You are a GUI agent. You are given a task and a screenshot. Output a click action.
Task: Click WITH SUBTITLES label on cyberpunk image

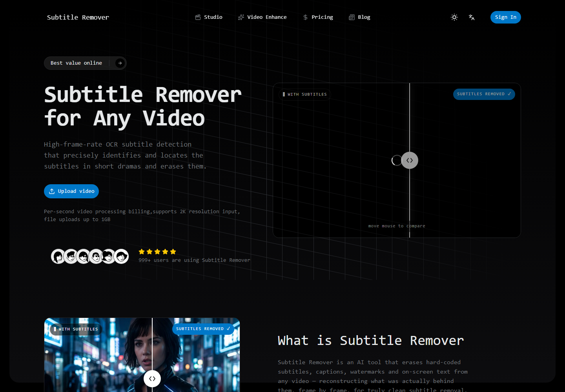(76, 329)
